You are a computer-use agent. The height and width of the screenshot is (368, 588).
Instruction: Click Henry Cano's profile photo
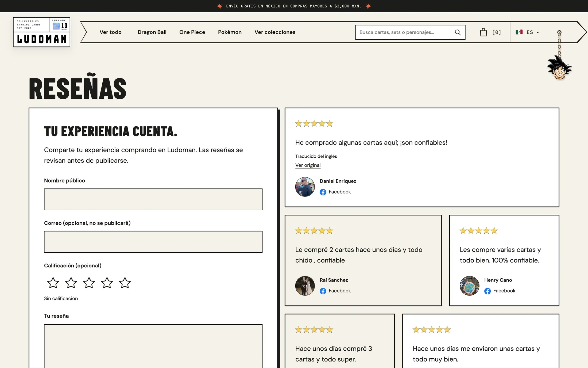[470, 286]
